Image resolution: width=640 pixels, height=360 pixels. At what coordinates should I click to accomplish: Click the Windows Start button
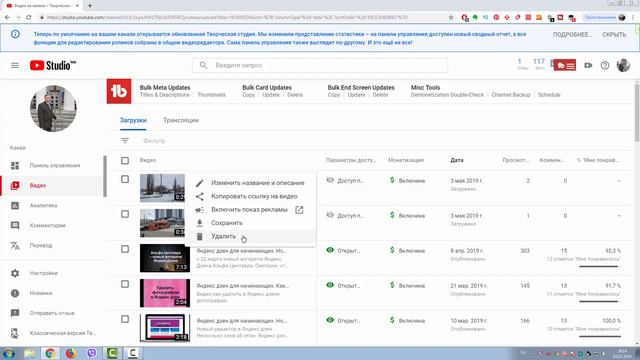point(9,353)
